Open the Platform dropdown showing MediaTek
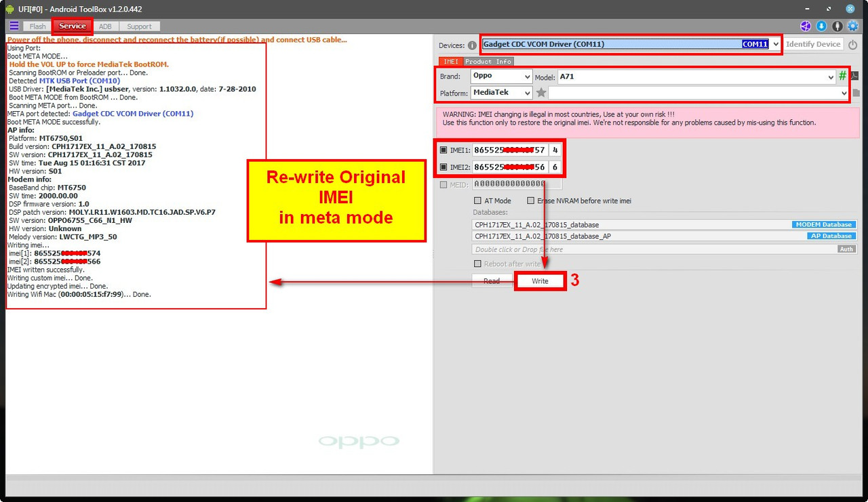868x502 pixels. click(501, 93)
